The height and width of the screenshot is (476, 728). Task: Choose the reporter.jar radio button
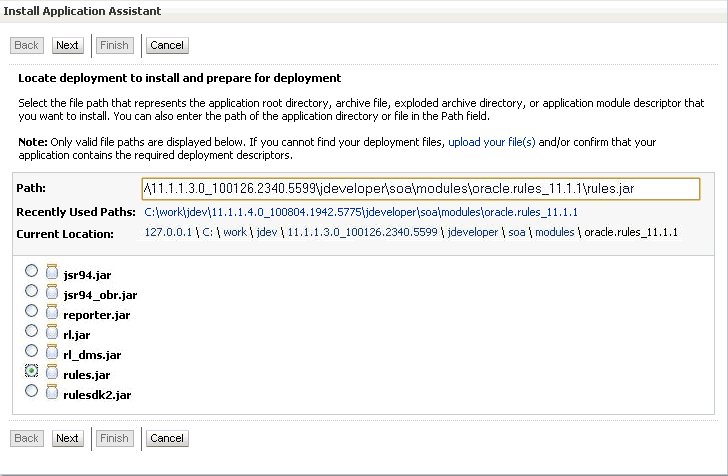pos(31,310)
